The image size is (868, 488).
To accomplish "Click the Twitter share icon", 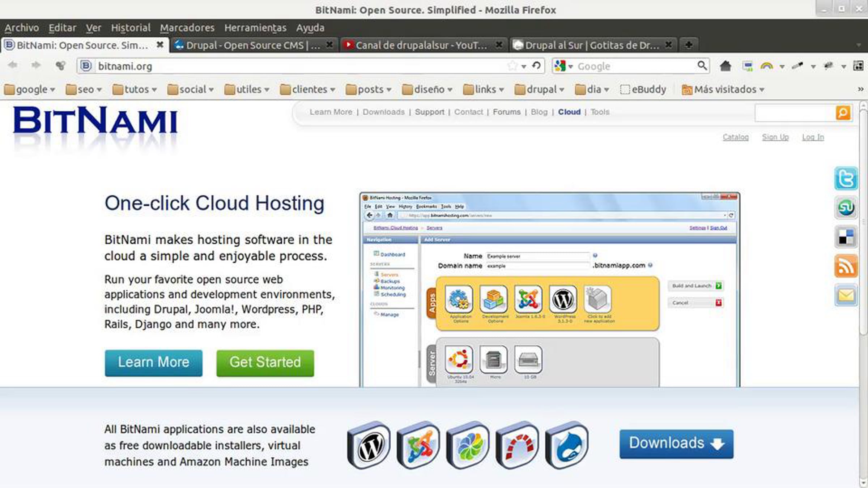I will tap(846, 178).
